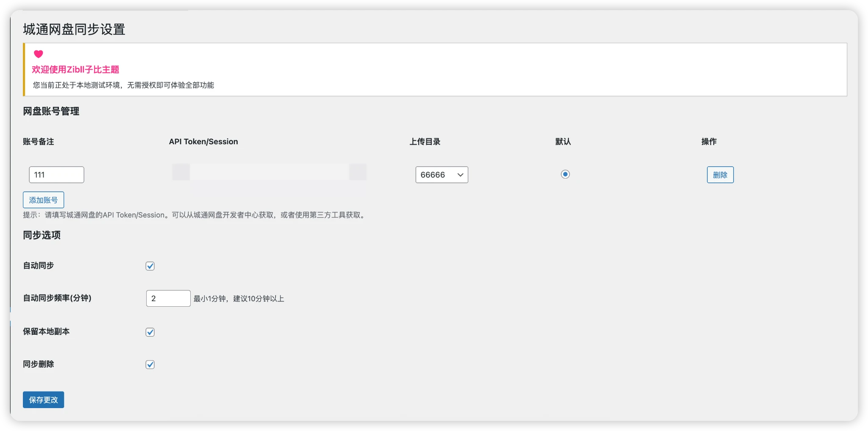Click the Zibll theme welcome notice title
The image size is (868, 431).
(75, 69)
